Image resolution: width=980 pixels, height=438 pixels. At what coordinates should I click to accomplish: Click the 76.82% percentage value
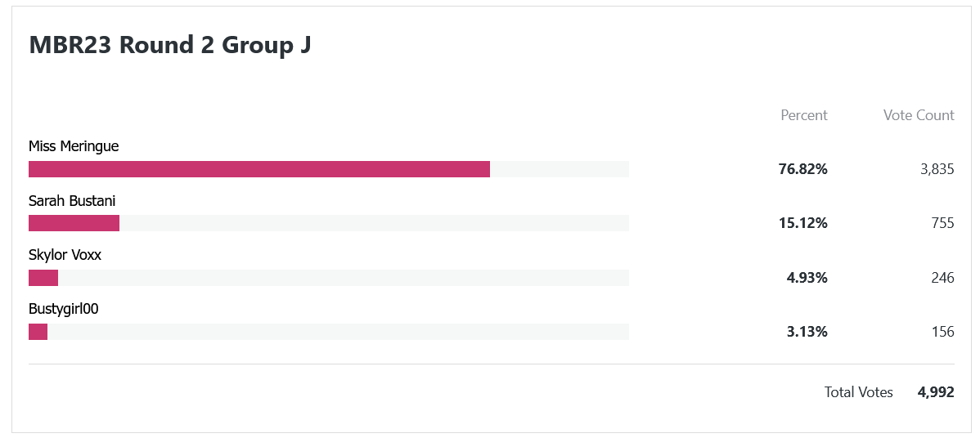click(x=803, y=169)
